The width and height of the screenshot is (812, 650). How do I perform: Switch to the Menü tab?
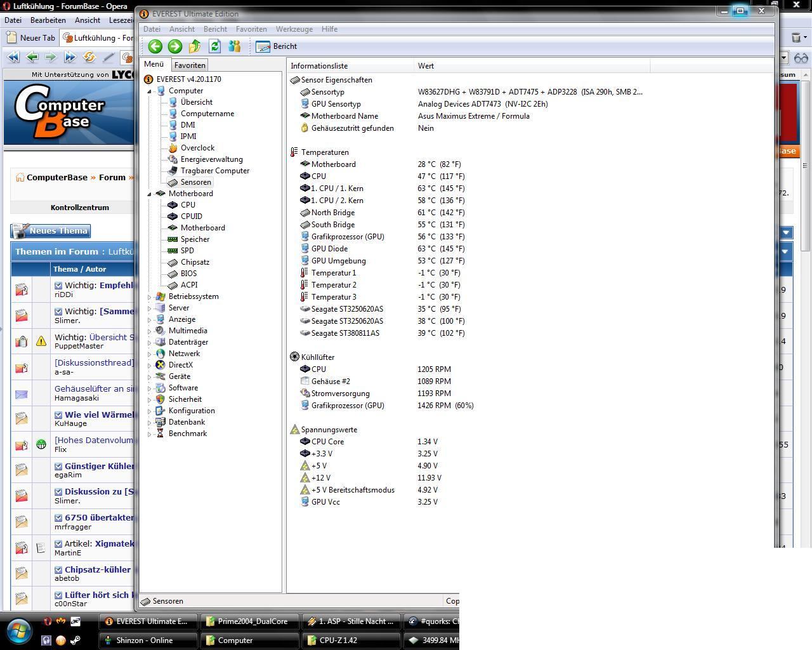154,64
